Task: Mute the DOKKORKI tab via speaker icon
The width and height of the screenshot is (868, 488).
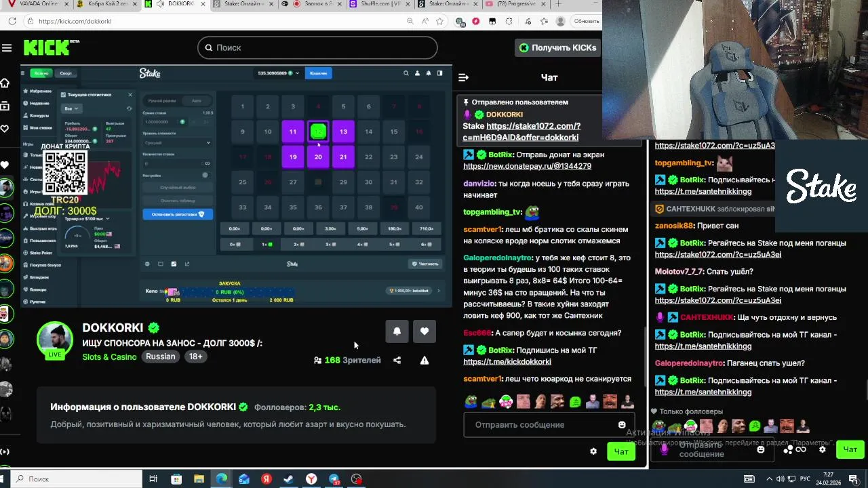Action: pyautogui.click(x=160, y=4)
